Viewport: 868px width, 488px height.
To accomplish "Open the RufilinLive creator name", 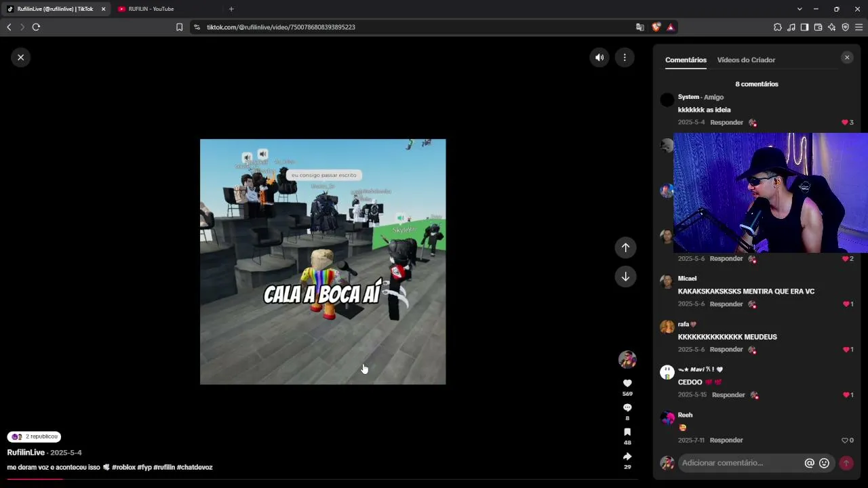I will click(x=26, y=453).
